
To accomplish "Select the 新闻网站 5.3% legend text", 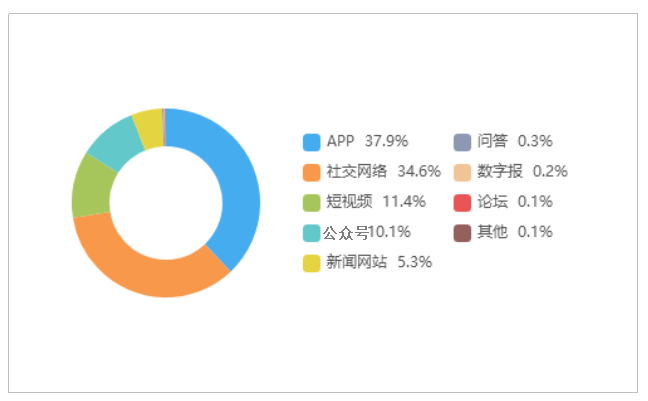I will pyautogui.click(x=379, y=262).
